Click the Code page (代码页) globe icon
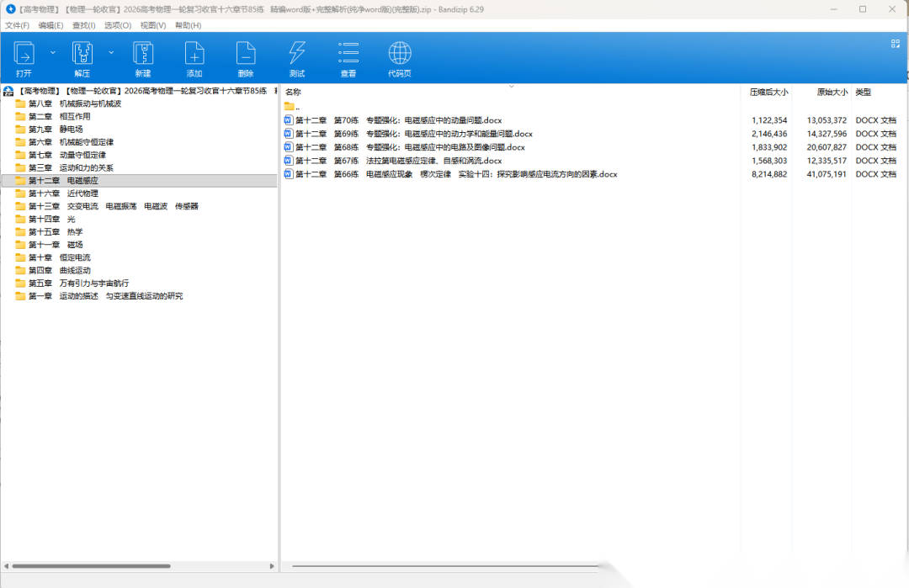 400,55
